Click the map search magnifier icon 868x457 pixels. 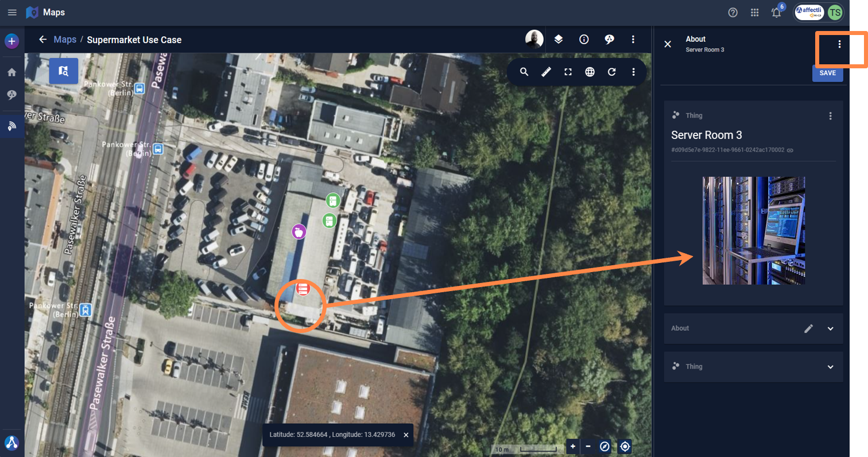[x=524, y=72]
